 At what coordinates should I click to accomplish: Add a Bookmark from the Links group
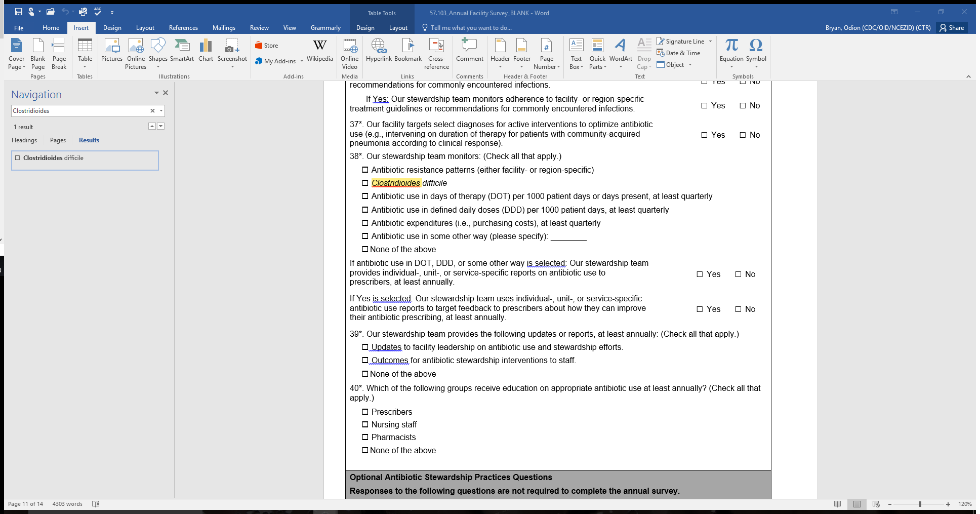point(408,51)
